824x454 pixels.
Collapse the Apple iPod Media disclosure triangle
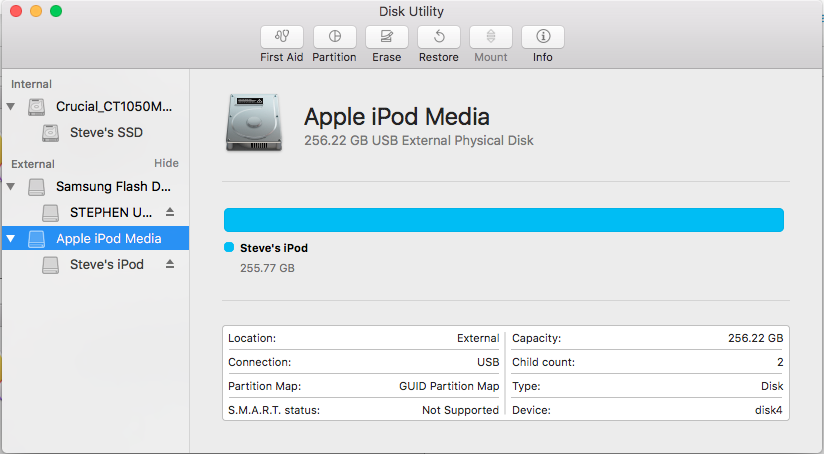tap(11, 239)
